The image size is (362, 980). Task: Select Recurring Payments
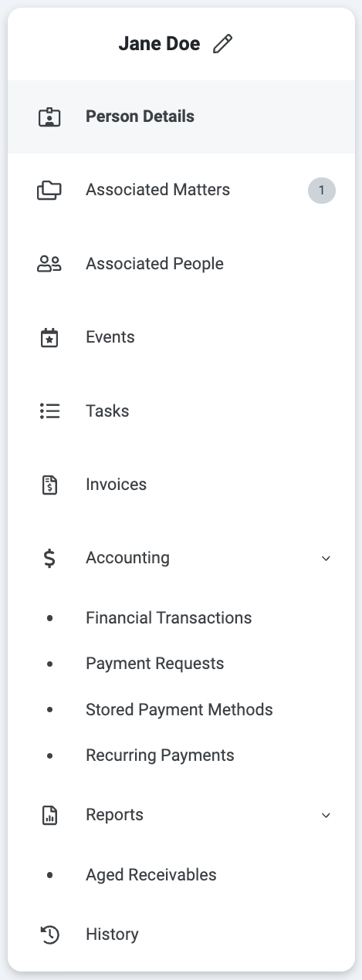click(x=160, y=755)
